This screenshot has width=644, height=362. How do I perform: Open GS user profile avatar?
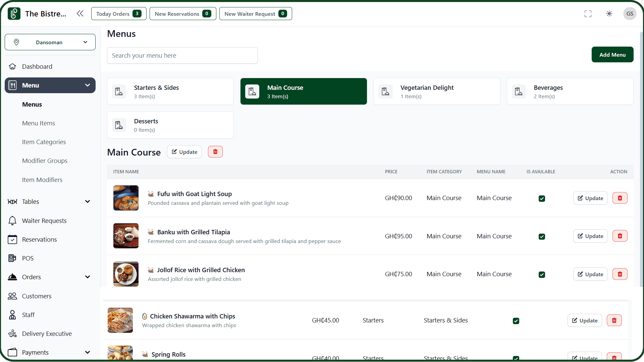click(630, 14)
